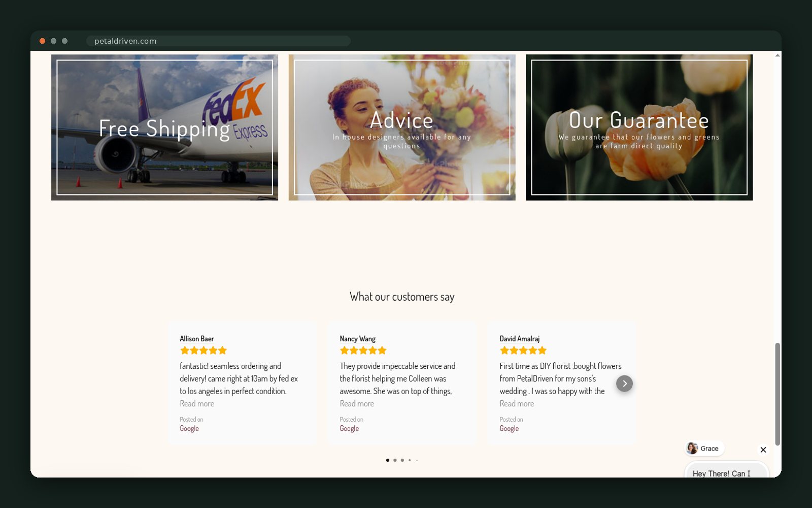Viewport: 812px width, 508px height.
Task: Expand Nancy Wang's review with Read more
Action: pos(357,403)
